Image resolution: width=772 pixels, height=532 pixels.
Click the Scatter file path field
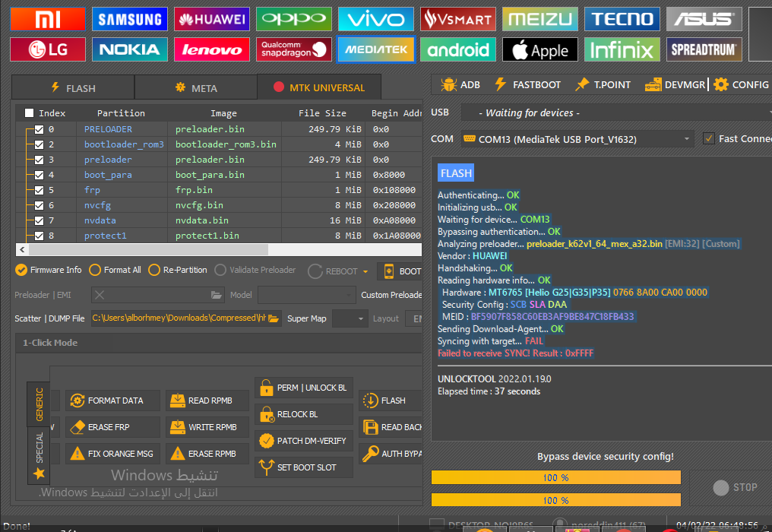[x=179, y=318]
